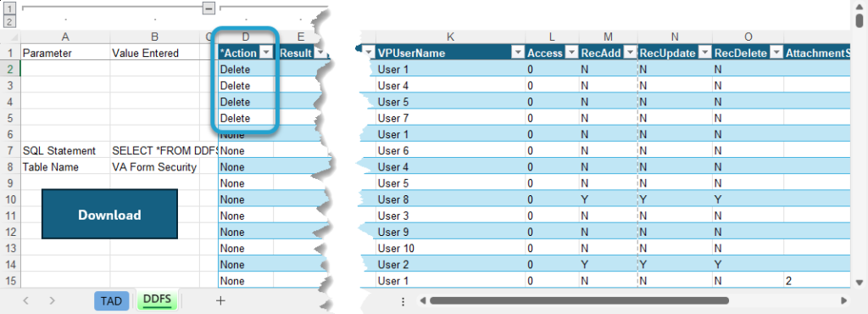Select the None action cell in row 7
The image size is (868, 314).
pyautogui.click(x=246, y=150)
